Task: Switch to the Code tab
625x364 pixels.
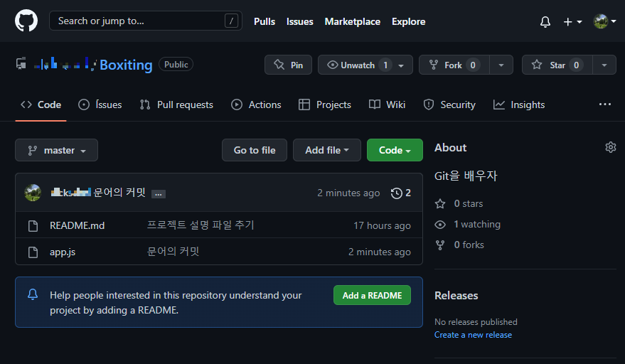Action: pos(41,105)
